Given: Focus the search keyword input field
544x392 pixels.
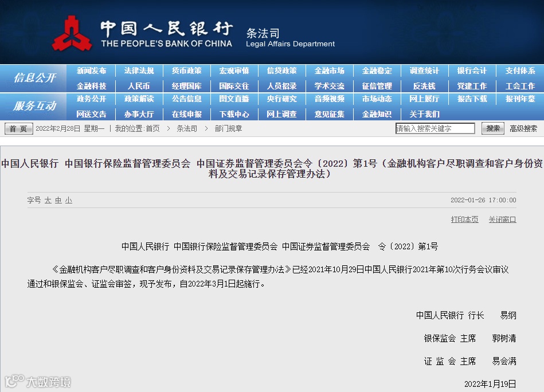Looking at the screenshot, I should pos(435,128).
